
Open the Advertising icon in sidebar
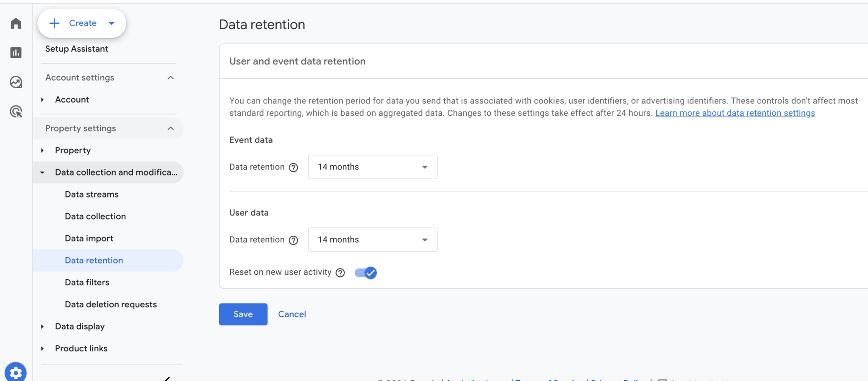(x=16, y=111)
